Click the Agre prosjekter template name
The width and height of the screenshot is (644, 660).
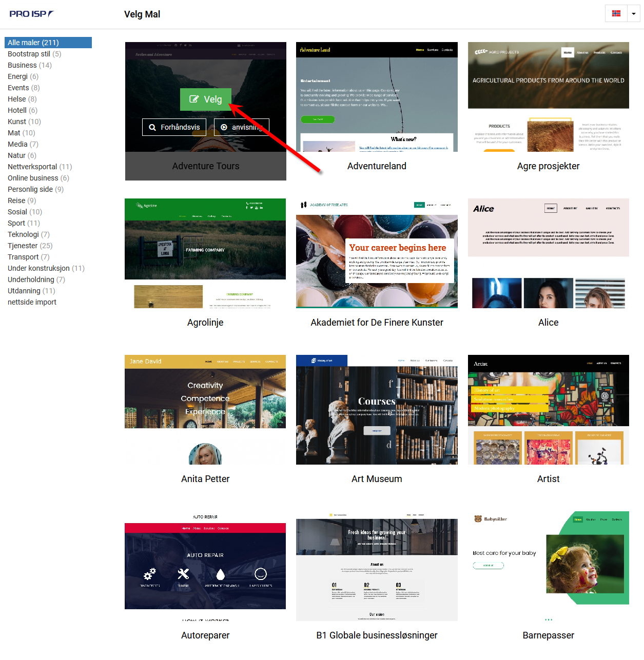(548, 166)
